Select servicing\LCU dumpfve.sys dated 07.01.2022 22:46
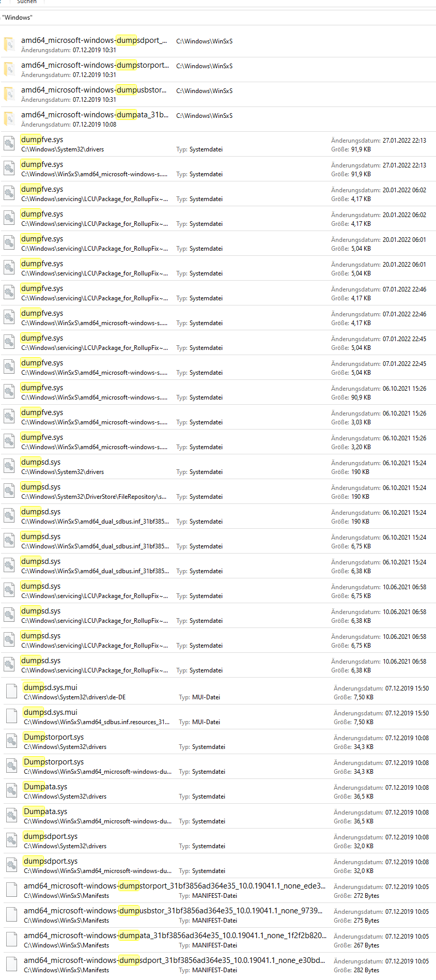Screen dimensions: 436x980 pos(42,288)
